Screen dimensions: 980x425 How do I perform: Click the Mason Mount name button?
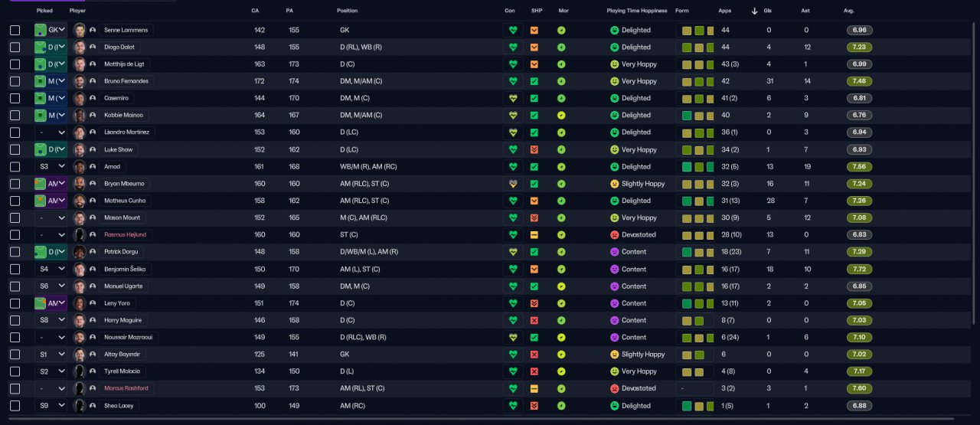tap(122, 218)
